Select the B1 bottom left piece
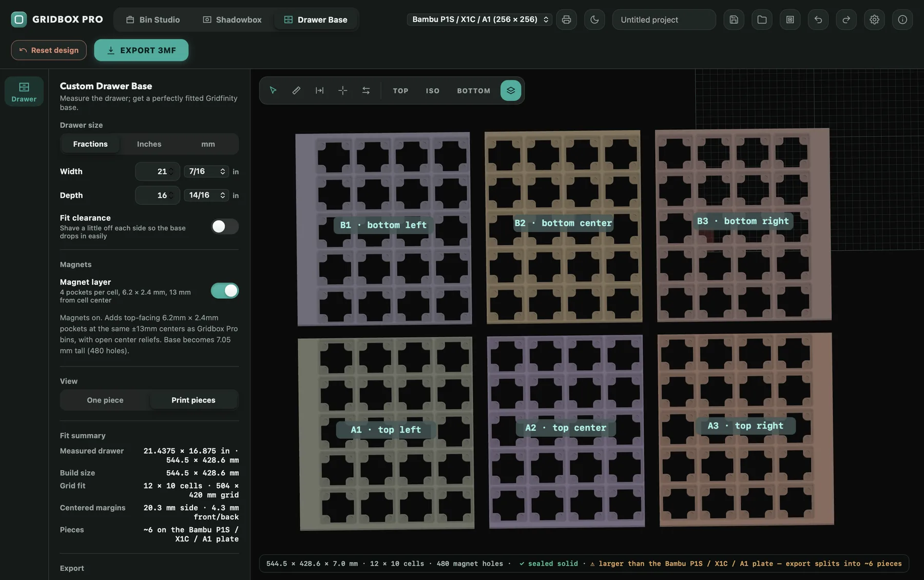 pos(383,225)
